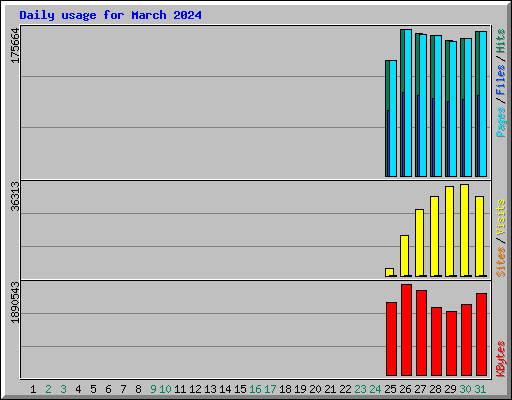
Task: Click the day 27 red KBytes bar
Action: click(x=421, y=333)
